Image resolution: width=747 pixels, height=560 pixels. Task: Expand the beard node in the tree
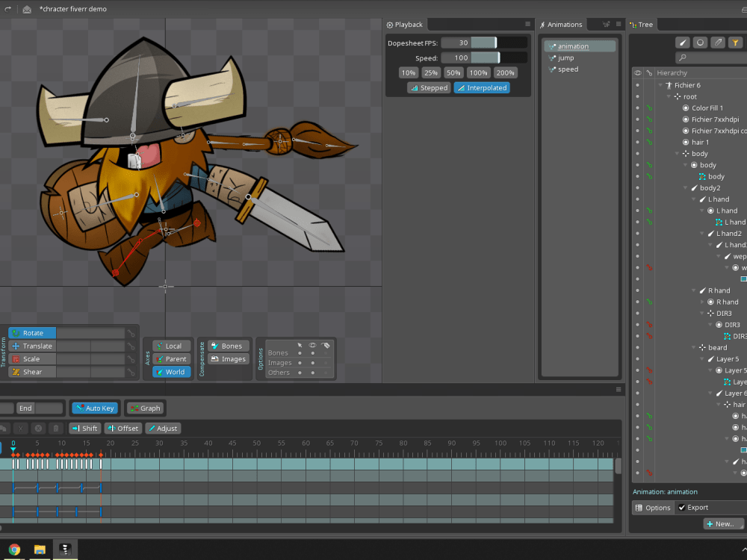click(694, 347)
